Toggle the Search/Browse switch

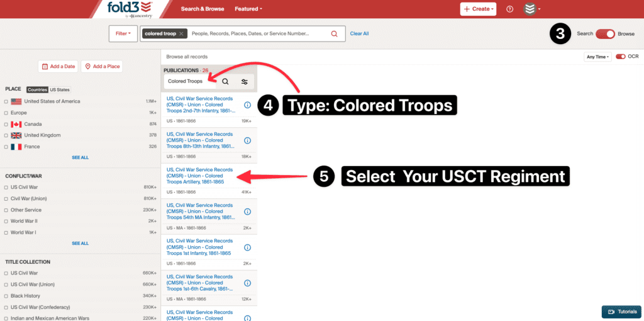coord(605,34)
